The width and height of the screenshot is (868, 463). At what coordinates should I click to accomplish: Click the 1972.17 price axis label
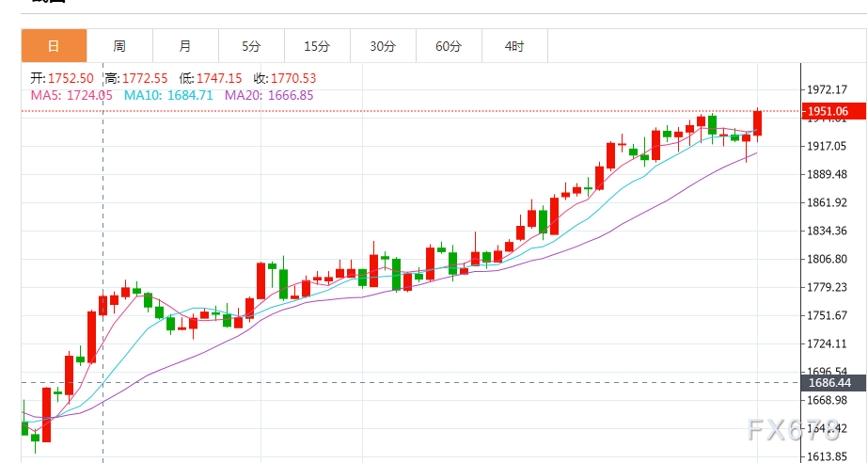click(x=827, y=89)
